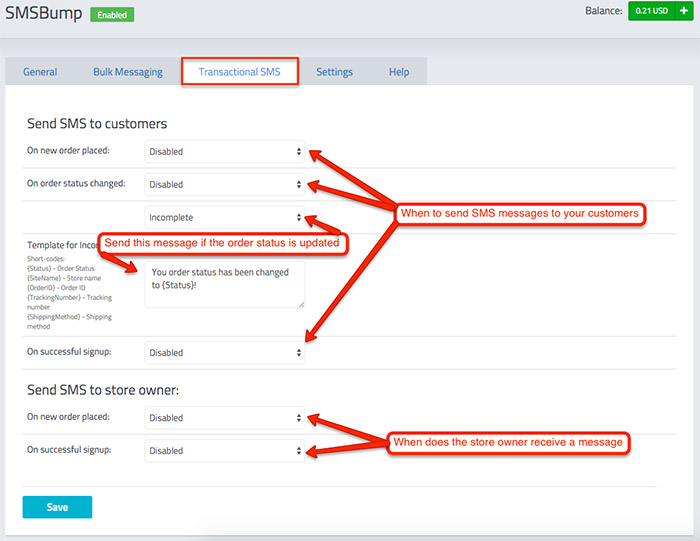Click the green plus add-balance icon
Viewport: 700px width, 541px height.
pyautogui.click(x=683, y=11)
